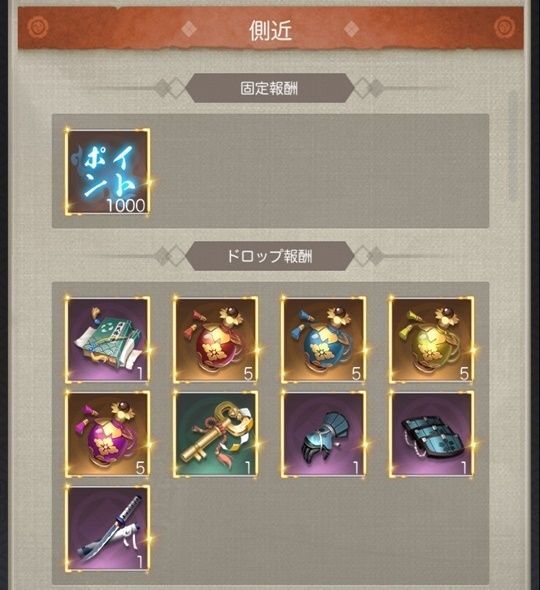Select the green scroll book reward
Screen dimensions: 540x590
pos(108,339)
